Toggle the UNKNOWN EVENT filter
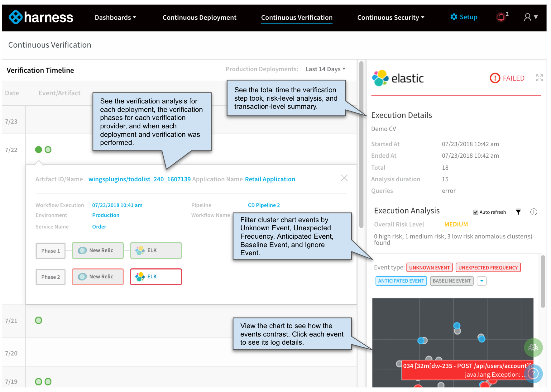Image resolution: width=551 pixels, height=392 pixels. click(x=429, y=267)
